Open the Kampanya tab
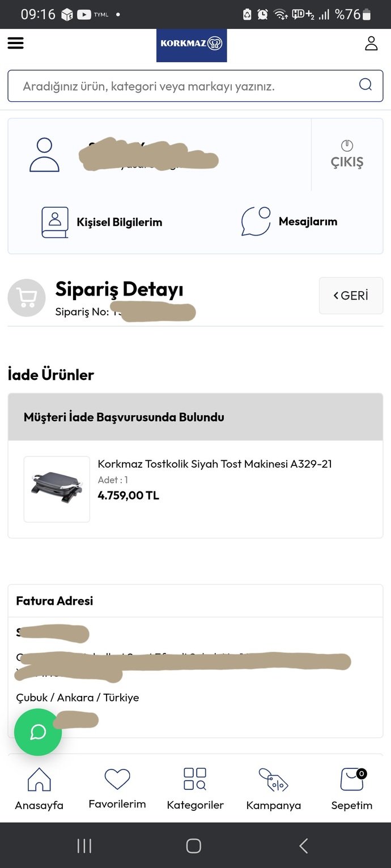Screen dimensions: 391x868 [274, 789]
